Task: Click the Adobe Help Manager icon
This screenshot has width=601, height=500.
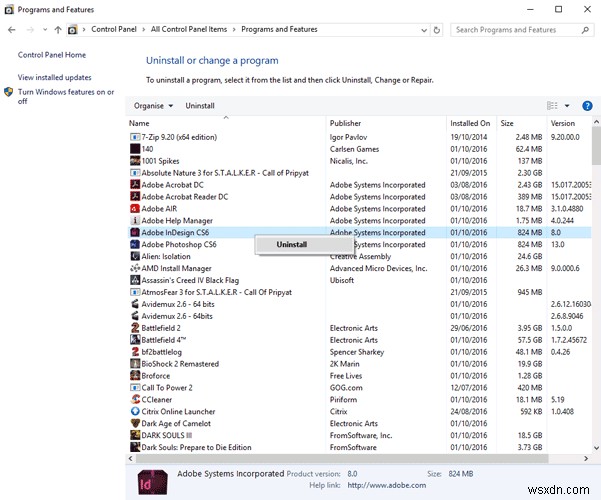Action: click(135, 220)
